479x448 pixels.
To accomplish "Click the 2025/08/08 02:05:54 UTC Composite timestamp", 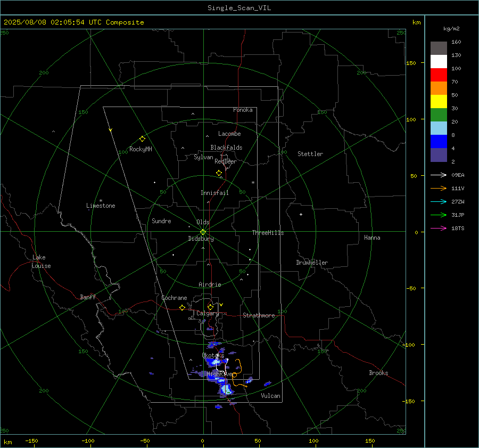I will tap(73, 22).
